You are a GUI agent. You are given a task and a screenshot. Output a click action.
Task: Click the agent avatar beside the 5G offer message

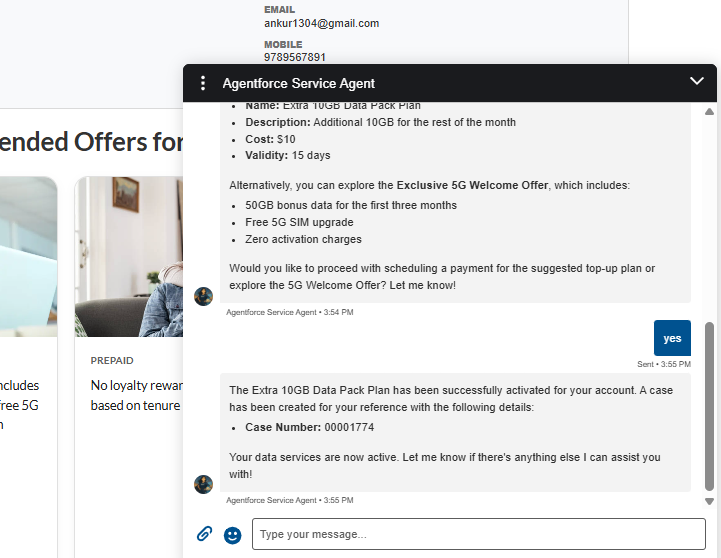point(203,296)
